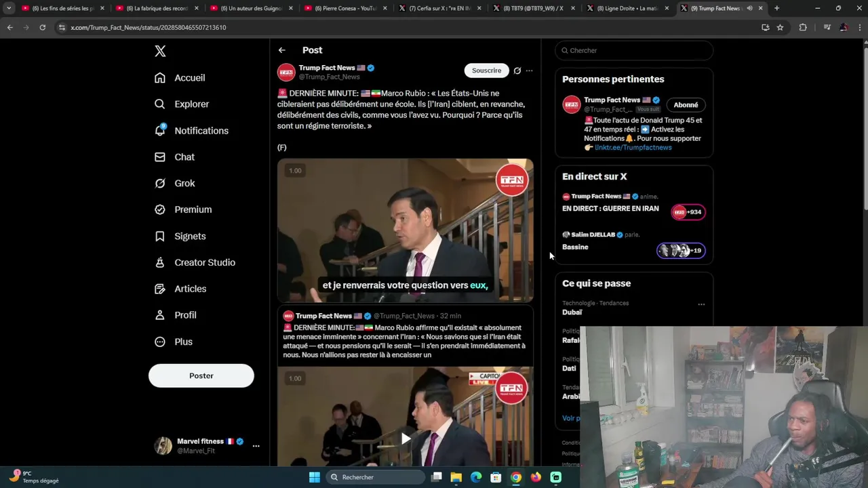This screenshot has height=488, width=868.
Task: Bookmark page with star icon
Action: [781, 27]
